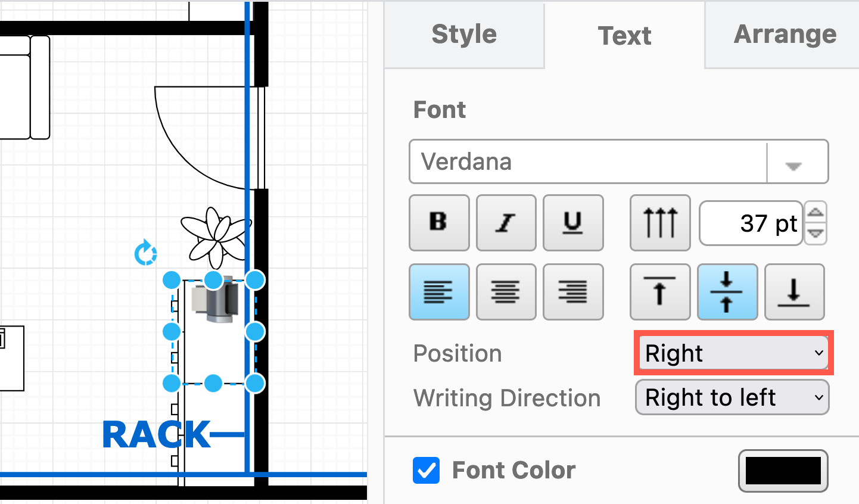Viewport: 859px width, 504px height.
Task: Toggle bold formatting
Action: (439, 223)
